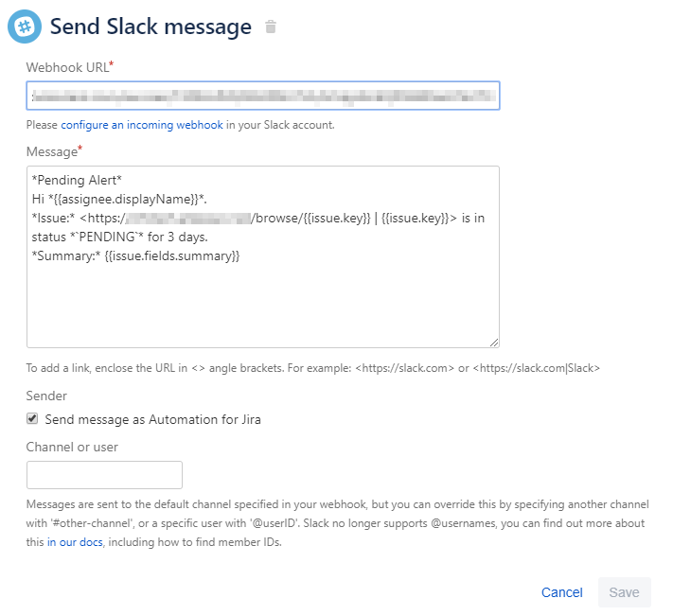
Task: Grab the Message box resize handle
Action: click(x=493, y=342)
